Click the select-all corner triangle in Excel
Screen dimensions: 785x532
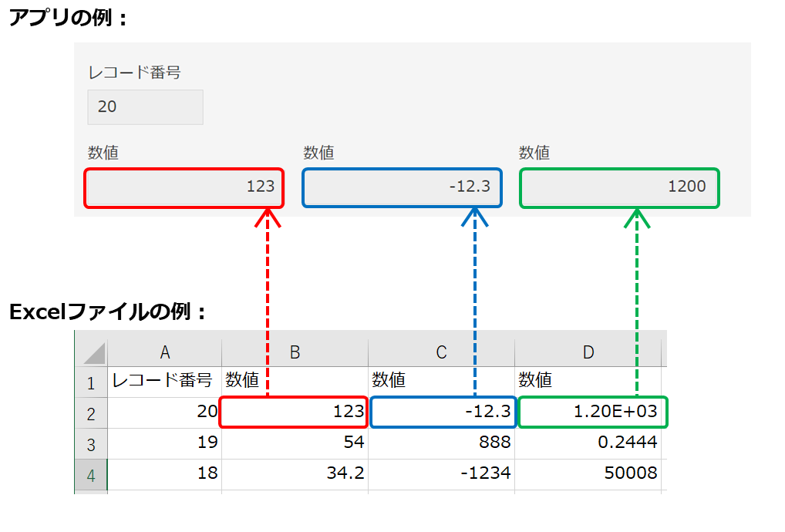(x=93, y=353)
